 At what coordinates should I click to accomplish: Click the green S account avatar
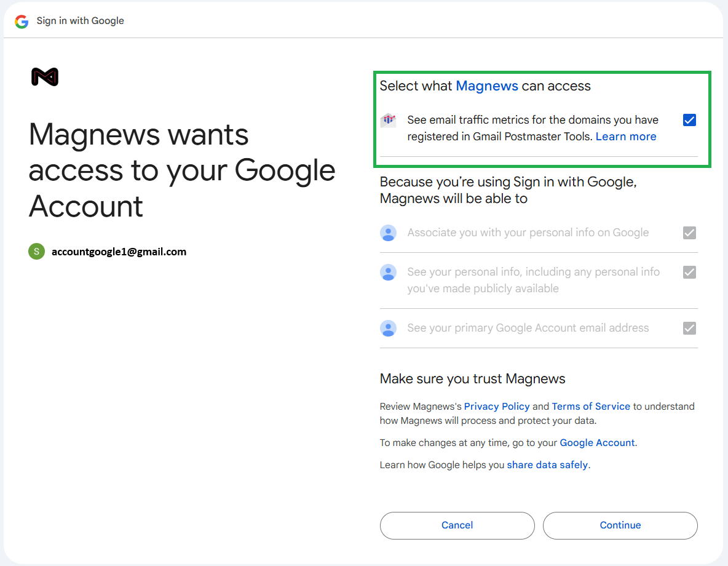[x=37, y=252]
